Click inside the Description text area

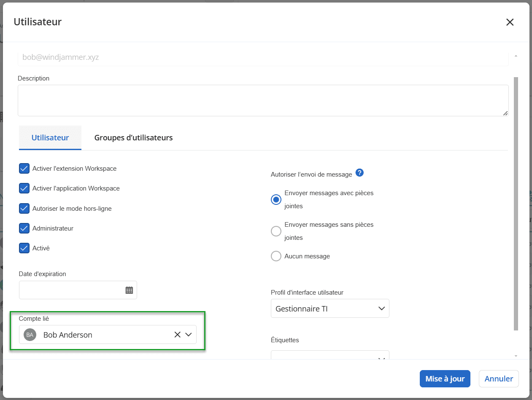pos(262,100)
